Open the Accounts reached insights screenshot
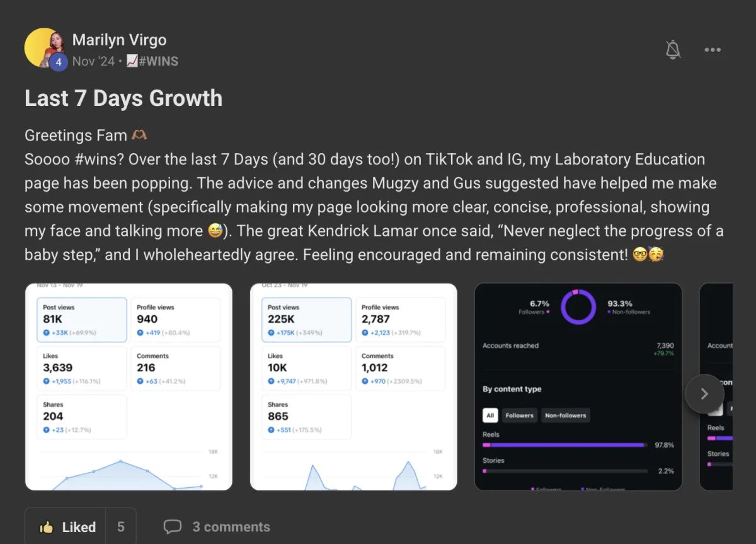 [x=578, y=387]
